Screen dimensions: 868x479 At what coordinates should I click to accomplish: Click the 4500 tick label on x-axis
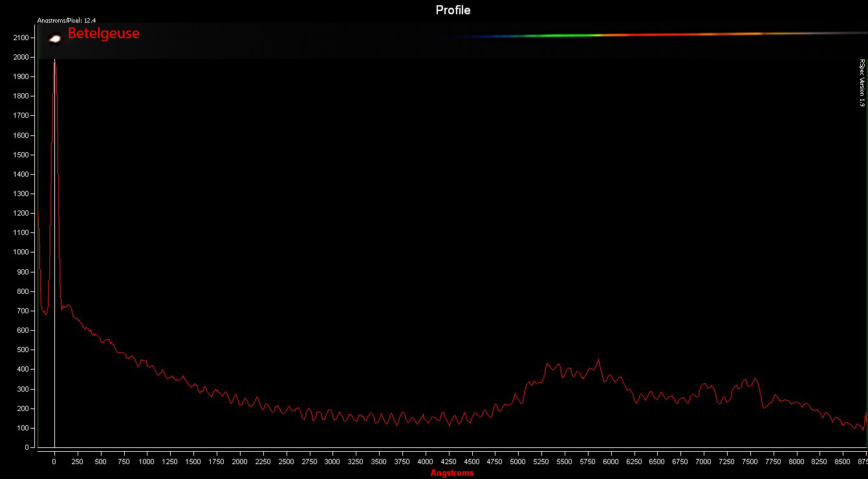pyautogui.click(x=472, y=462)
